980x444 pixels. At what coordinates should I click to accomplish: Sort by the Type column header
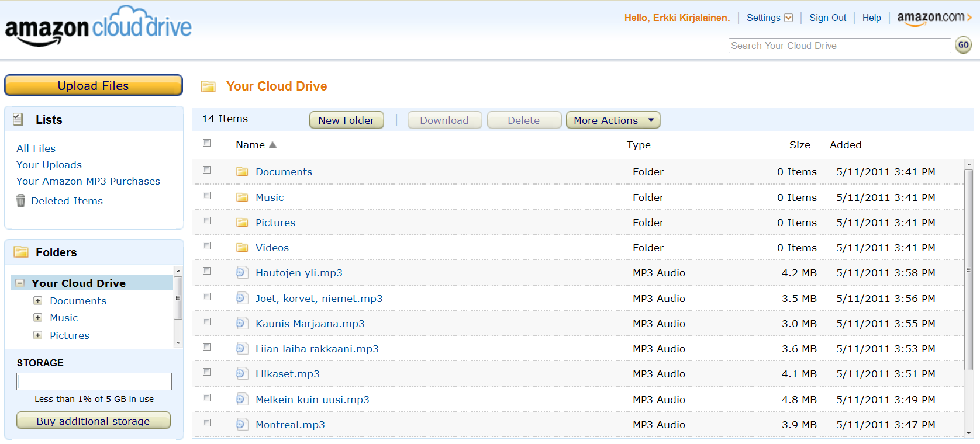tap(639, 145)
